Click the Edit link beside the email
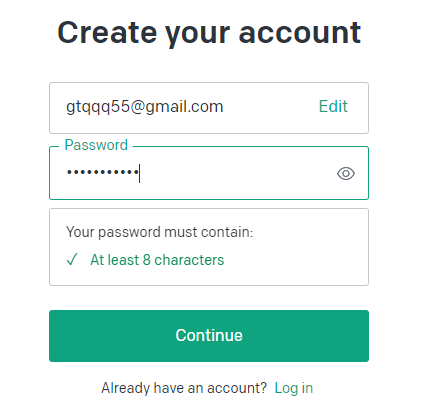The image size is (429, 411). (333, 107)
